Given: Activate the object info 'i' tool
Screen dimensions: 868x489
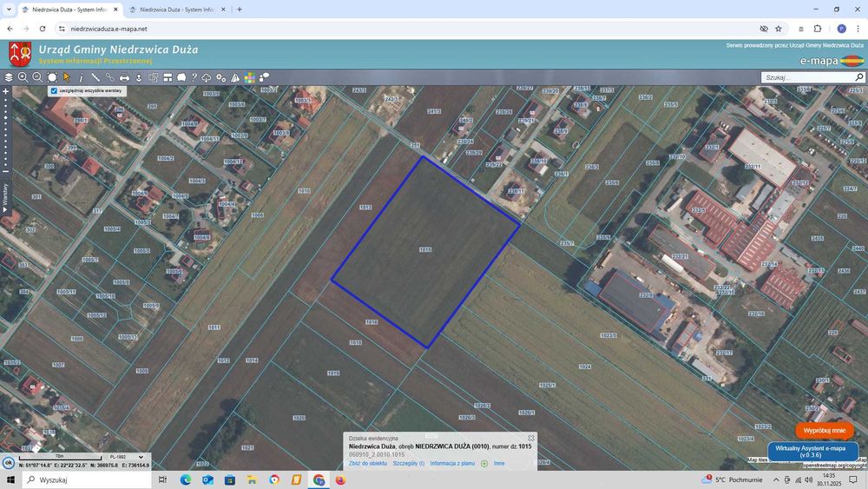Looking at the screenshot, I should pyautogui.click(x=81, y=77).
